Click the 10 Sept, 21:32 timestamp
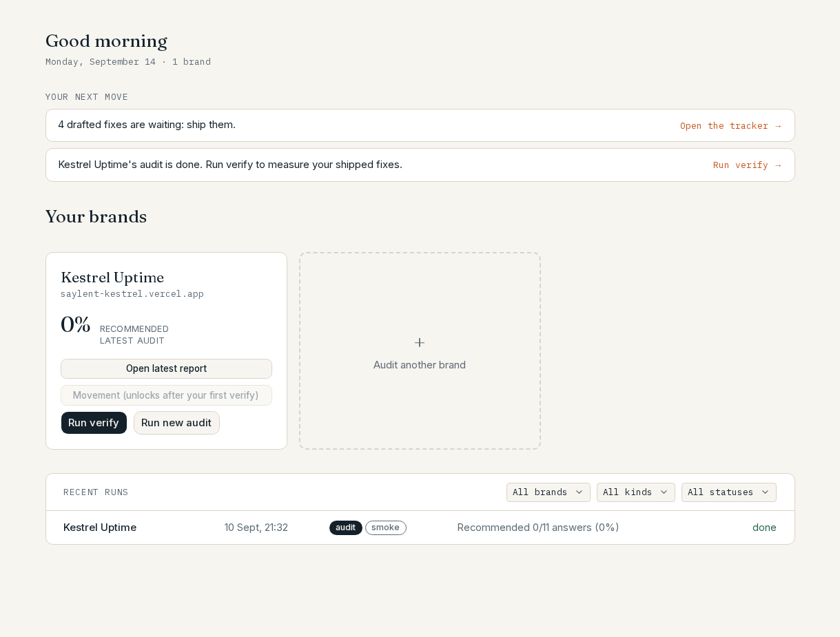840x637 pixels. point(256,528)
